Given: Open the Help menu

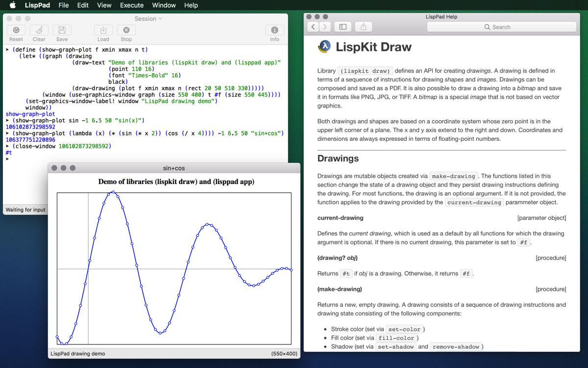Looking at the screenshot, I should point(191,5).
